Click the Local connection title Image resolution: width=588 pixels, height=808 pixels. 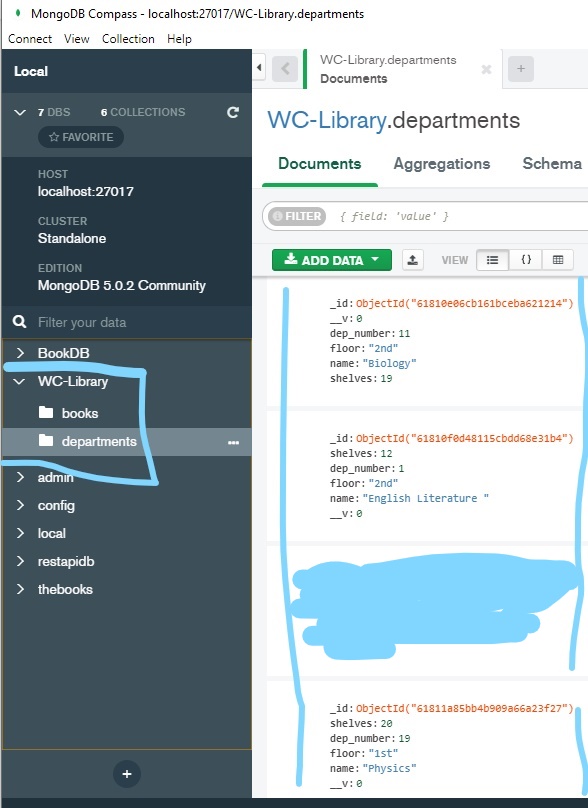pos(31,71)
